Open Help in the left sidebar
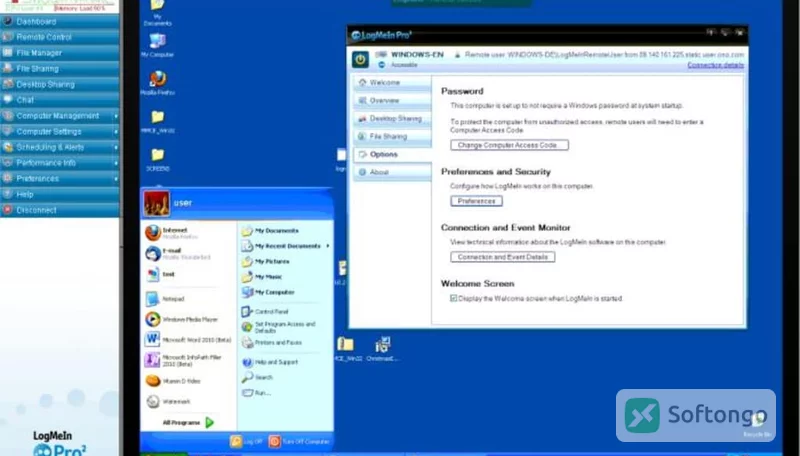This screenshot has width=800, height=456. coord(60,194)
